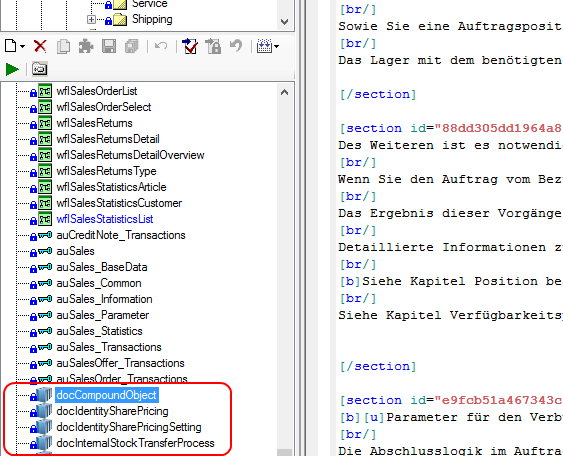
Task: Select wflSalesReturnsDetail item
Action: [x=108, y=139]
